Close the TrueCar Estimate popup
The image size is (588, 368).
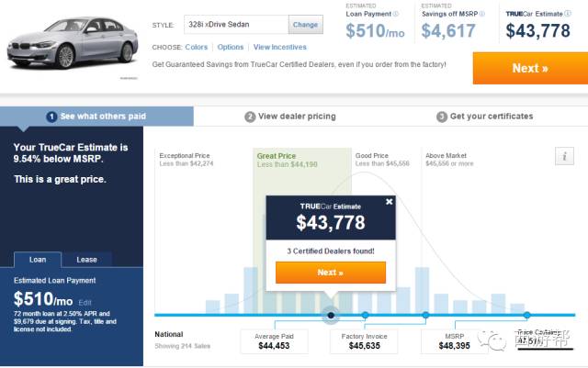[x=390, y=202]
